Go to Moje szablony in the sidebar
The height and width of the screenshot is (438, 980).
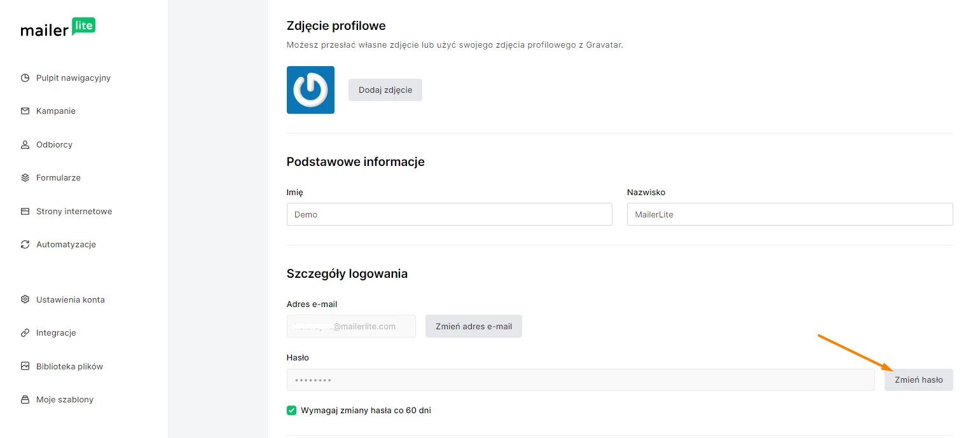pos(64,400)
